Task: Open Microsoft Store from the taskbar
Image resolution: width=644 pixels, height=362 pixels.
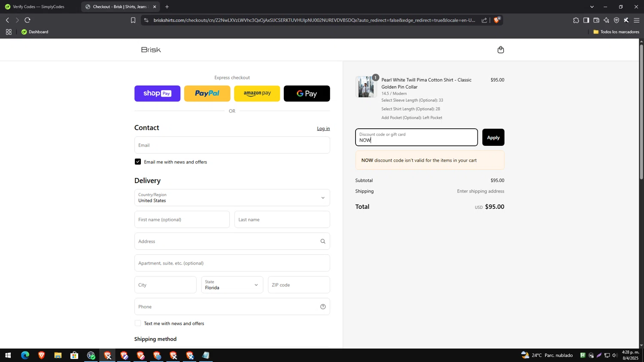Action: 74,355
